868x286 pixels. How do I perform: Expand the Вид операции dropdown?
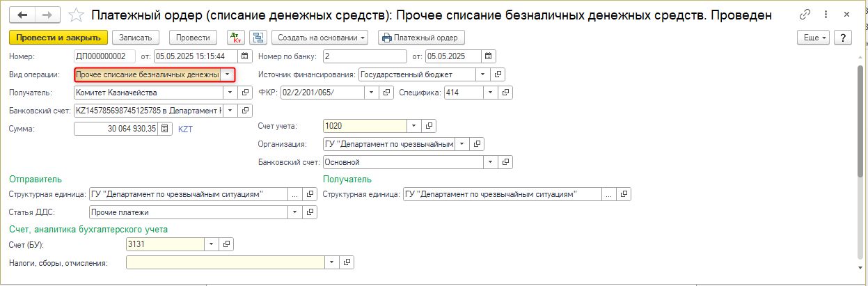pos(227,74)
